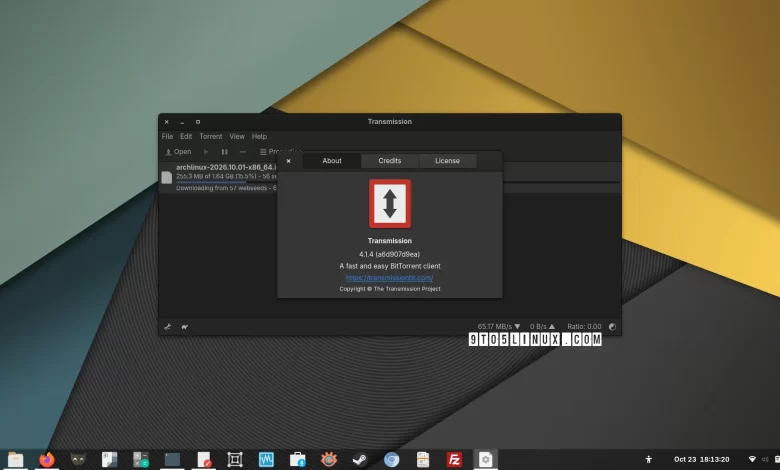The height and width of the screenshot is (470, 780).
Task: Click the Open torrent toolbar button
Action: (178, 152)
